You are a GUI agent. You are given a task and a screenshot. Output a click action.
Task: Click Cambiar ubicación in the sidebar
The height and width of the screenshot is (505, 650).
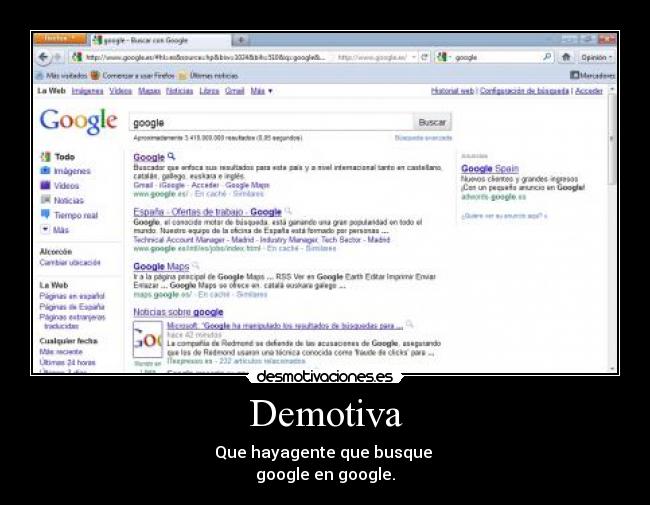click(70, 262)
